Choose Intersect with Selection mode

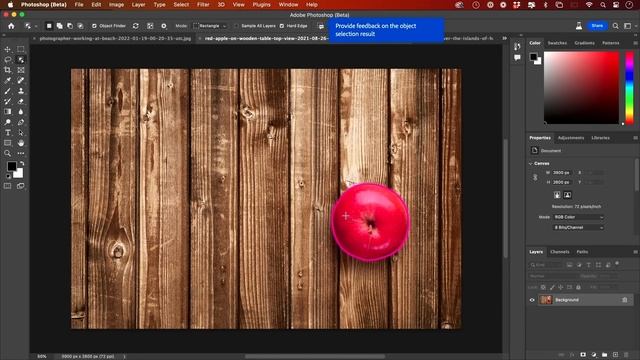80,26
